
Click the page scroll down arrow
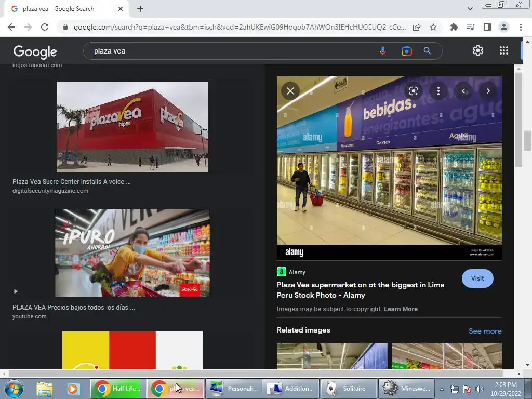pos(527,365)
